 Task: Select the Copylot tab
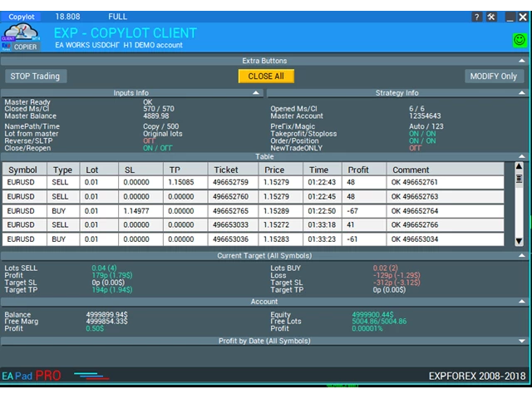[x=22, y=17]
